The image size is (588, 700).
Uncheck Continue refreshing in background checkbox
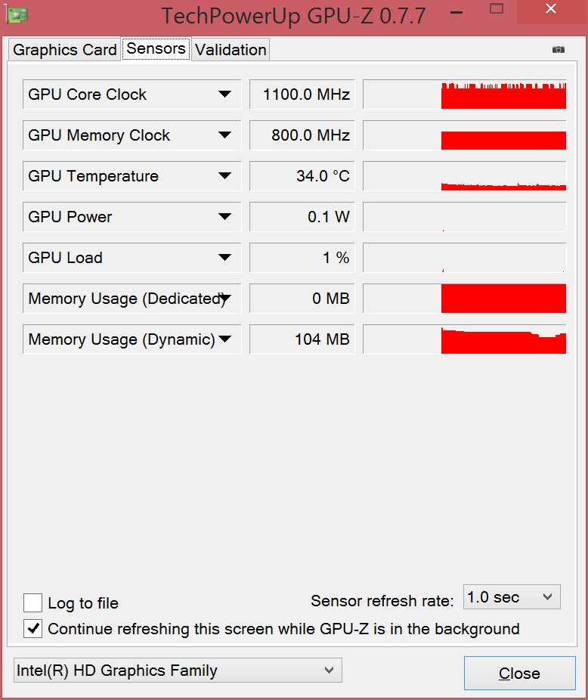coord(33,629)
